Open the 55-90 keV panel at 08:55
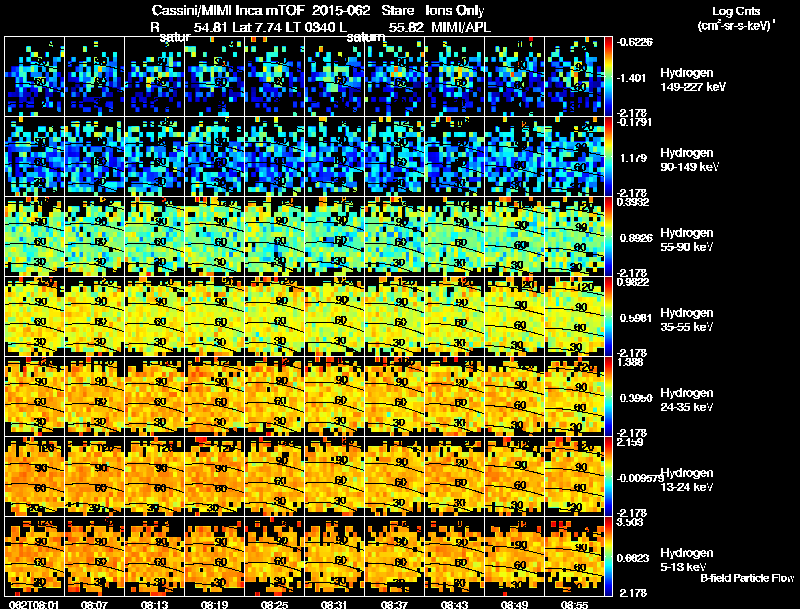 [x=574, y=237]
